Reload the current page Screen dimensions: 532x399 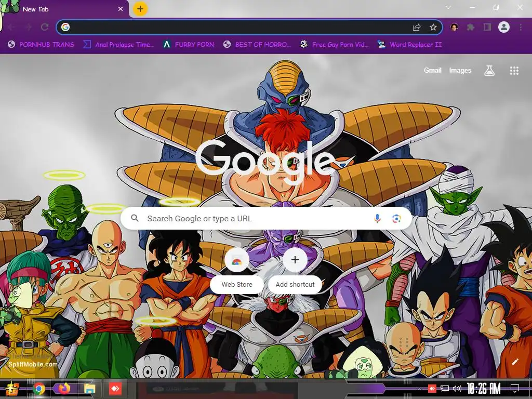45,27
